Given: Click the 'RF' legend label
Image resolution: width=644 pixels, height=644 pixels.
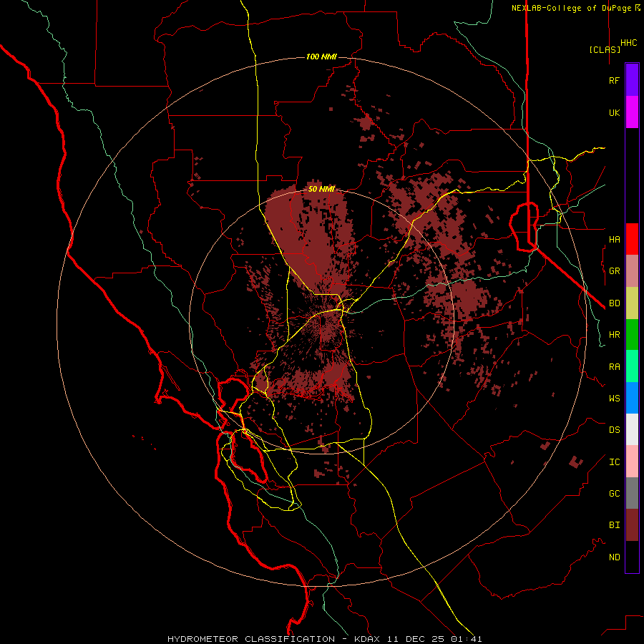Looking at the screenshot, I should click(614, 81).
